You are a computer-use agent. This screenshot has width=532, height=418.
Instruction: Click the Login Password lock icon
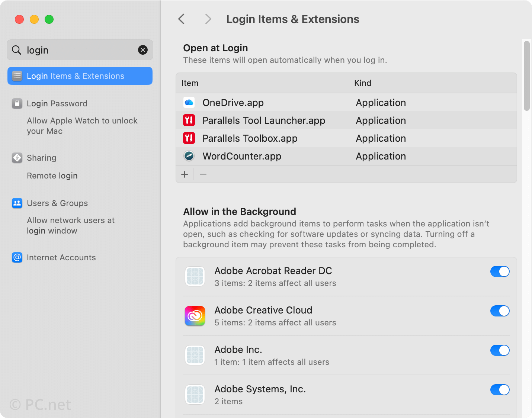(17, 103)
